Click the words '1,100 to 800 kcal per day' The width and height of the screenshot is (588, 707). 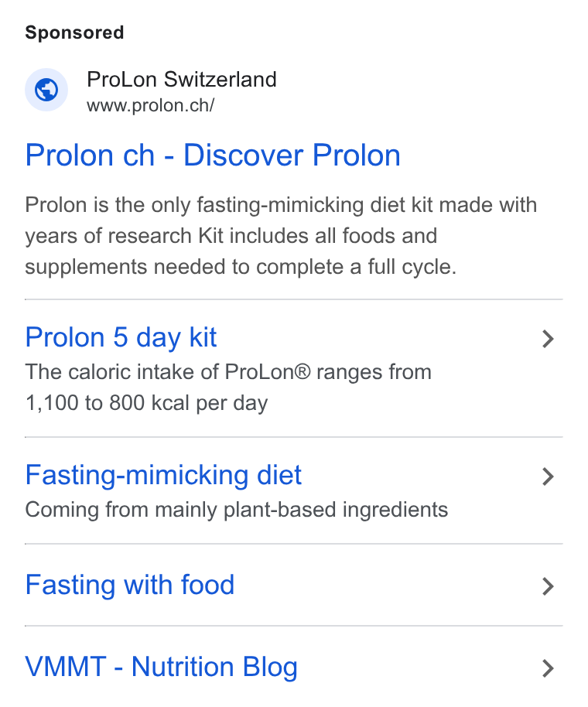click(146, 403)
